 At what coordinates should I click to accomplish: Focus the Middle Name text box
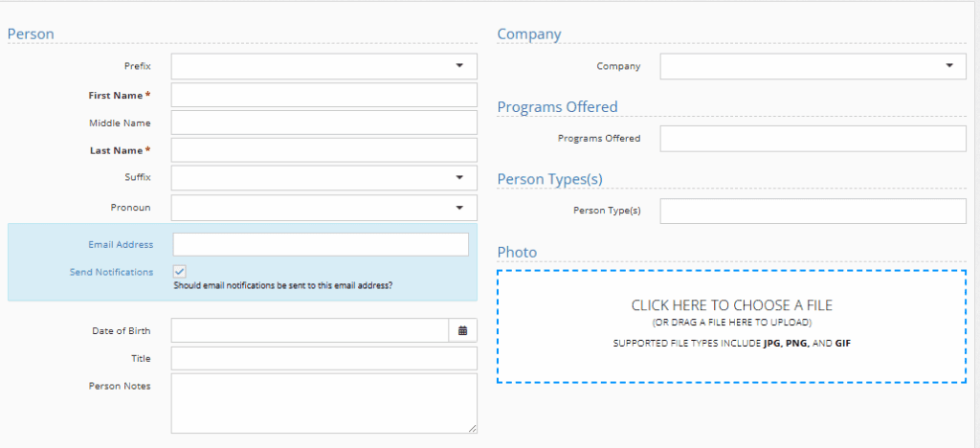pyautogui.click(x=323, y=123)
